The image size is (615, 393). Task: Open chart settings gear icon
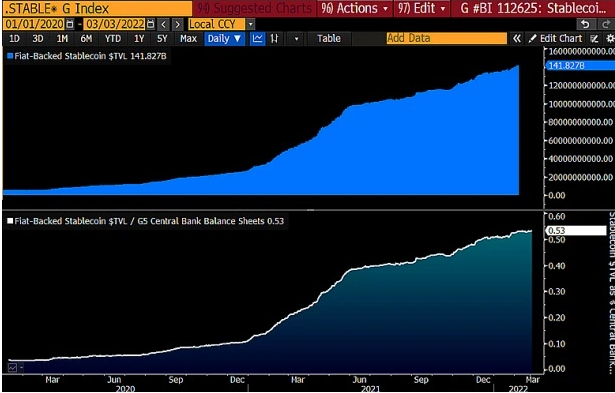610,38
